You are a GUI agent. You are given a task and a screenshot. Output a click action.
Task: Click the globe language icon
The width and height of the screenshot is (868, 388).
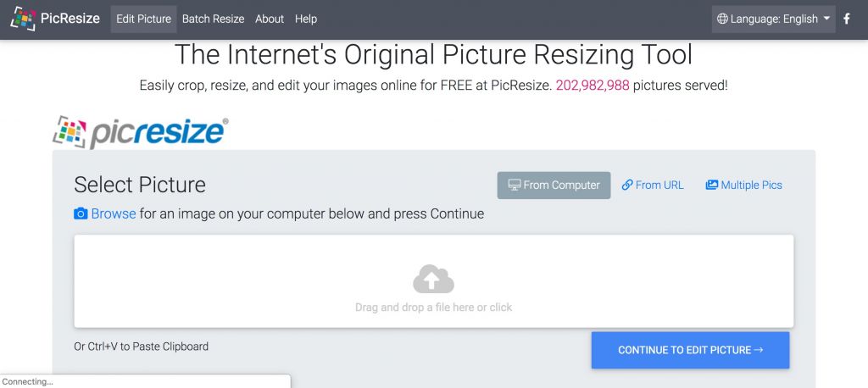(x=722, y=19)
